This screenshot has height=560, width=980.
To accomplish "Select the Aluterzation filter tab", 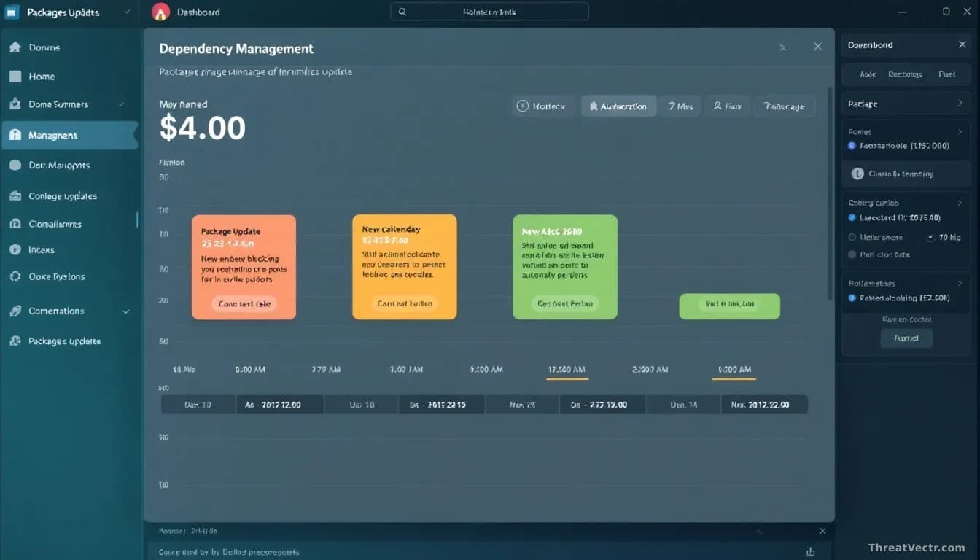I will (618, 106).
